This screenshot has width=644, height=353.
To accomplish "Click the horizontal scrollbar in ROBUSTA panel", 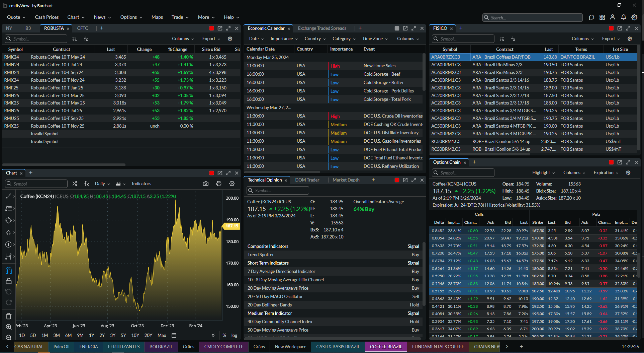I will tap(64, 165).
